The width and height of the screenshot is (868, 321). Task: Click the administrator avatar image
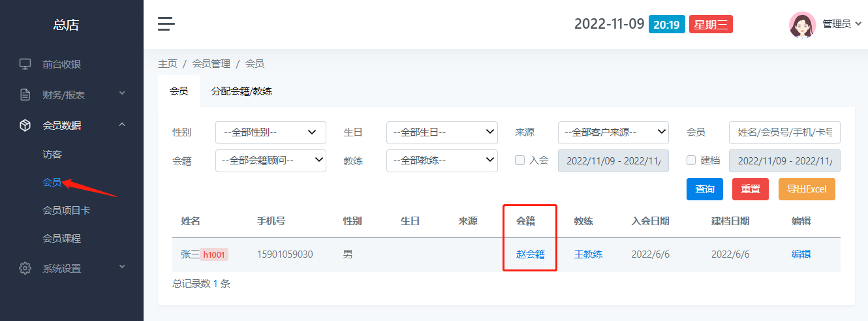coord(802,24)
